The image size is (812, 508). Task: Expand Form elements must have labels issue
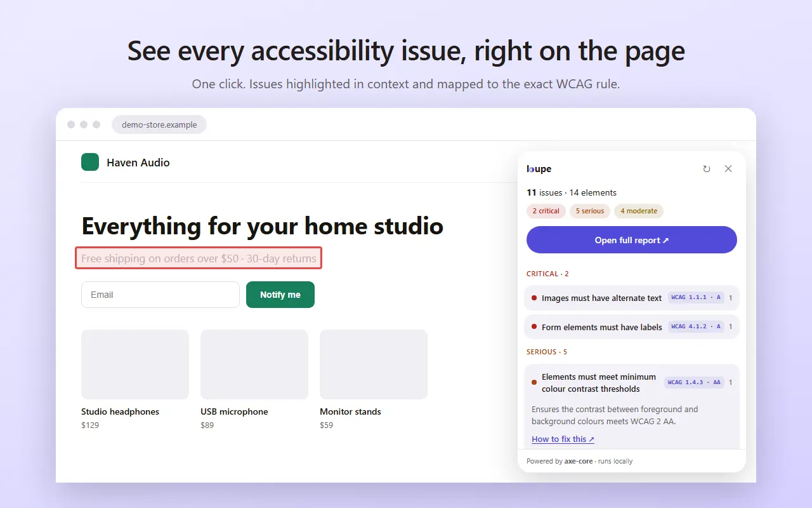coord(632,327)
